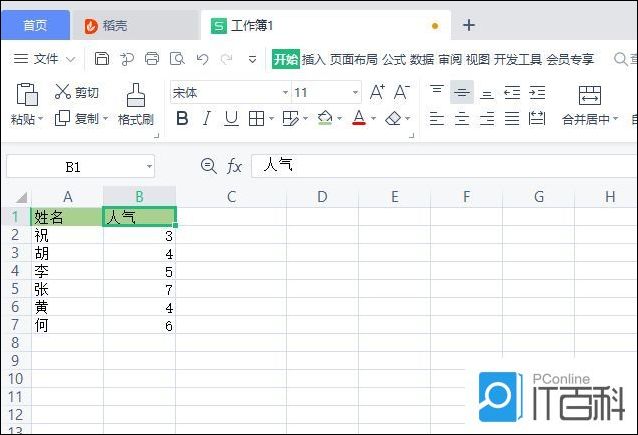
Task: Open Name Box B1 dropdown arrow
Action: tap(149, 166)
